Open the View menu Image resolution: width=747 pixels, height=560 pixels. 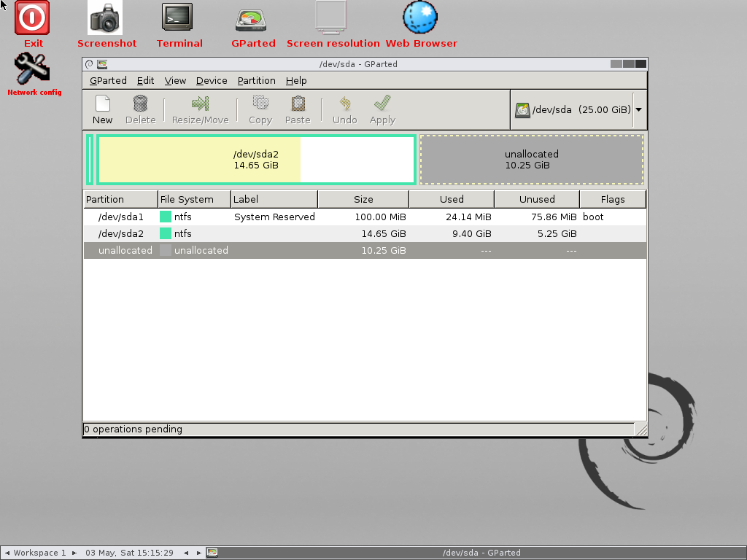[175, 80]
